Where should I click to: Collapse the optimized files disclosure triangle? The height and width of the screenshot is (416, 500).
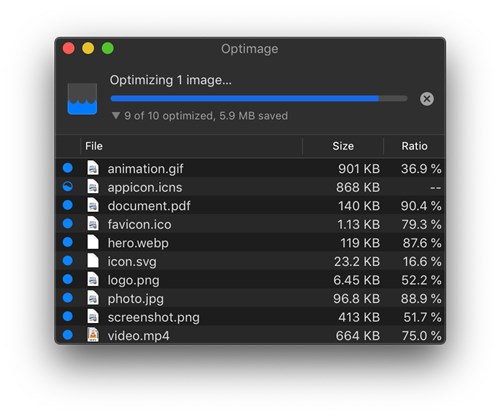[x=116, y=116]
